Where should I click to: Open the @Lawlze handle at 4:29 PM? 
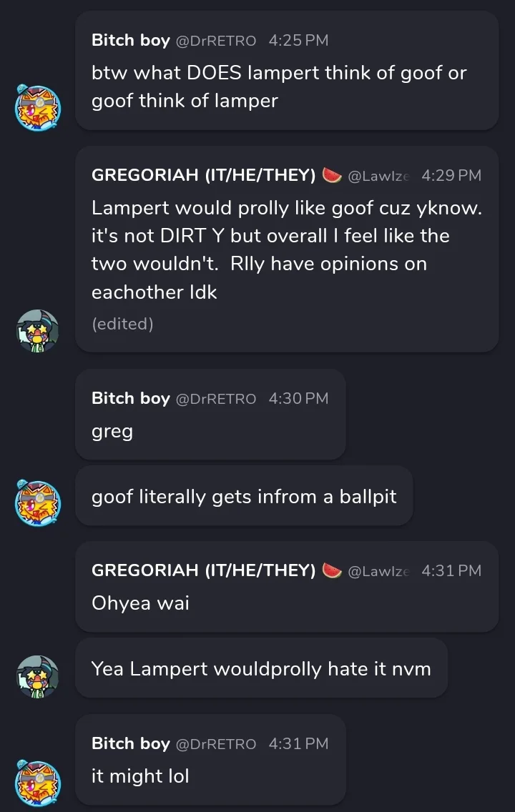[378, 176]
